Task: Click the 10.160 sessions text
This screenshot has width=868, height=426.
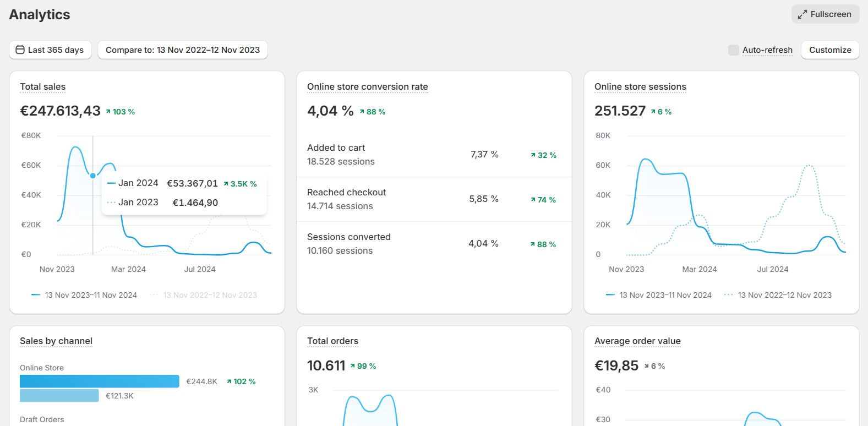Action: pos(340,250)
